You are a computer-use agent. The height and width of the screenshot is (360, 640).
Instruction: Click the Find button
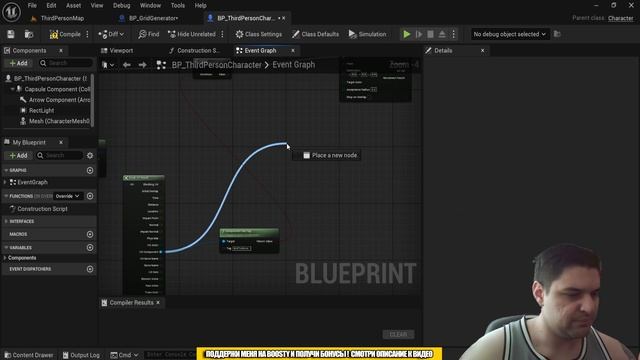(x=149, y=34)
